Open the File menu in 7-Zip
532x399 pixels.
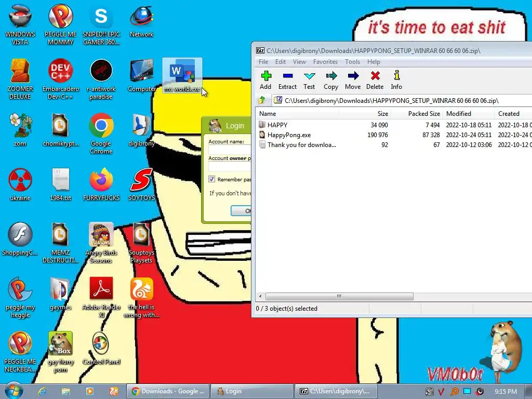pos(263,62)
